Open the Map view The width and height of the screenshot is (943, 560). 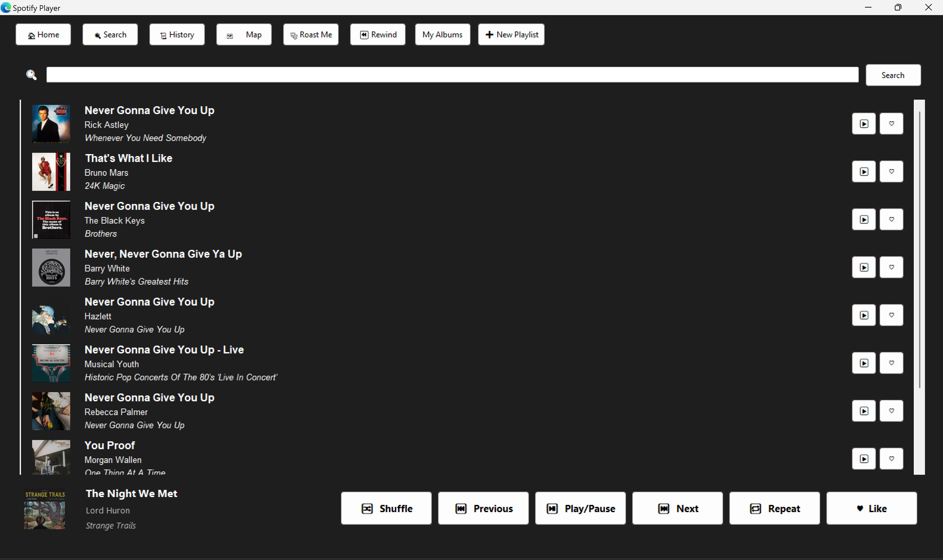point(243,35)
